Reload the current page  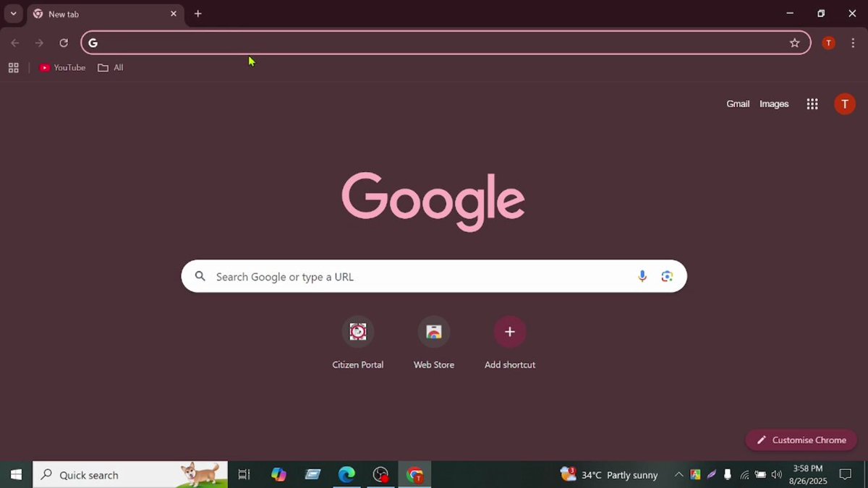64,43
